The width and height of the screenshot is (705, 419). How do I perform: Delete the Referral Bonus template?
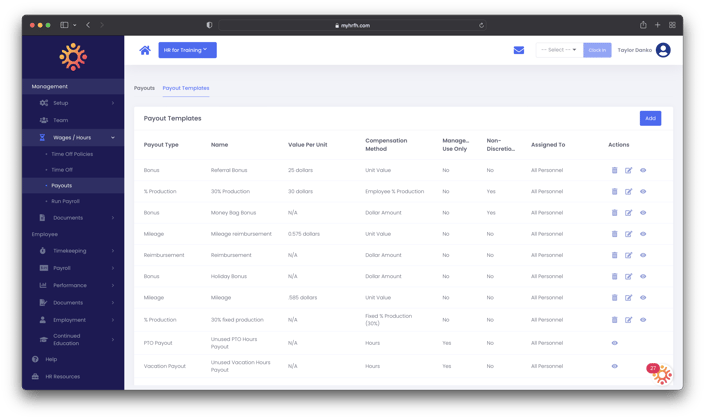(x=614, y=170)
